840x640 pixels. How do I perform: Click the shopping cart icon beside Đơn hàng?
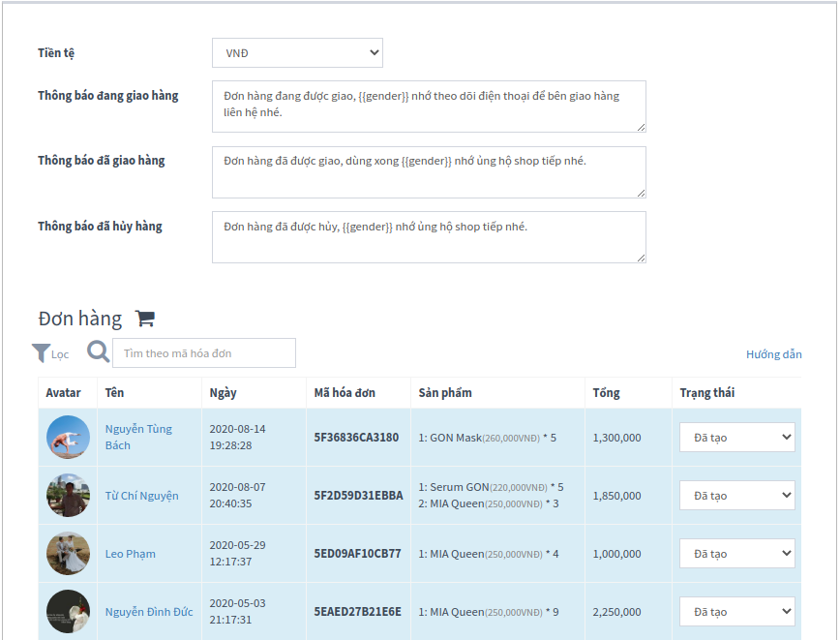pyautogui.click(x=145, y=319)
